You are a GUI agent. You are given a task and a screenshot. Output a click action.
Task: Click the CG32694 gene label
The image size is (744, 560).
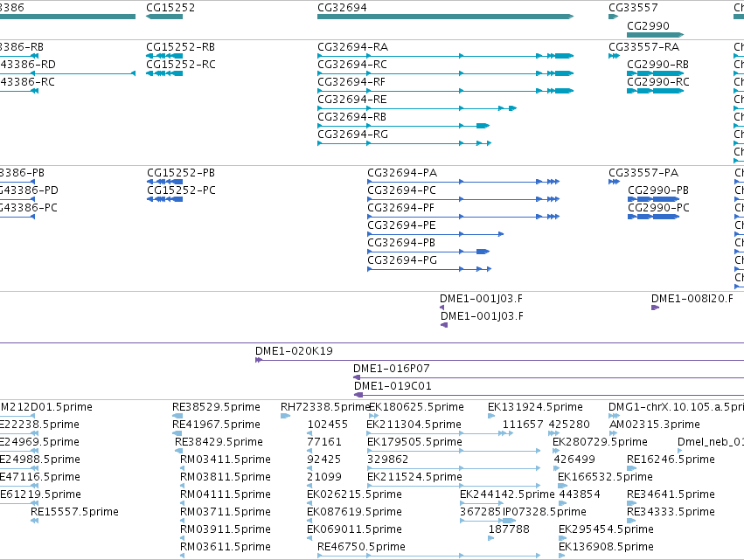(342, 8)
